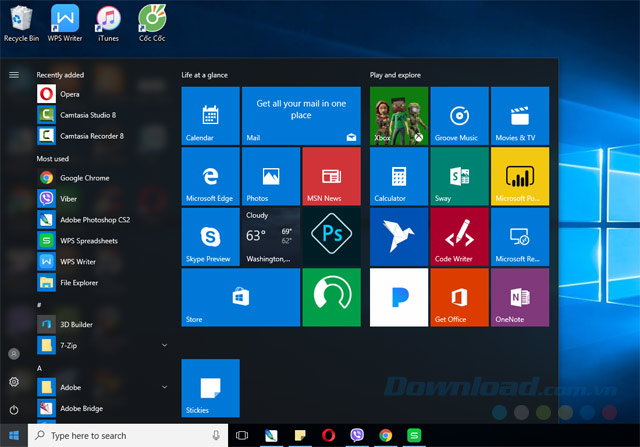
Task: Open the Code Writer tile
Action: (x=460, y=237)
